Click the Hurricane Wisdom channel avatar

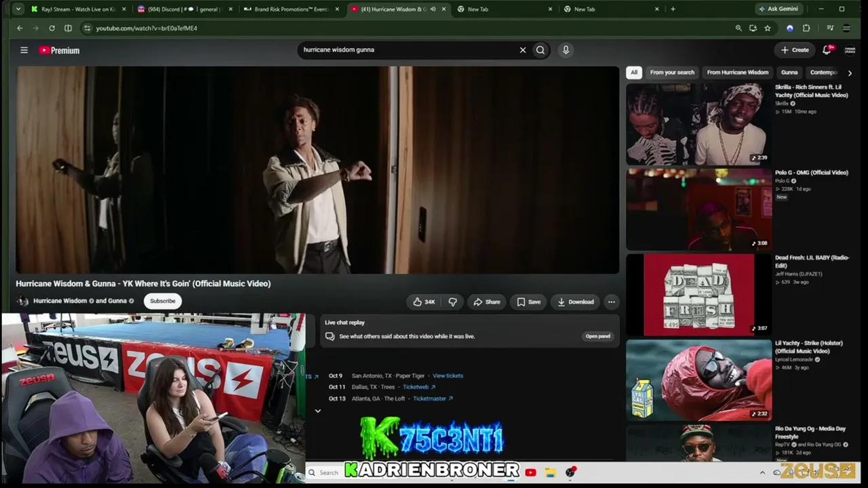click(x=22, y=301)
